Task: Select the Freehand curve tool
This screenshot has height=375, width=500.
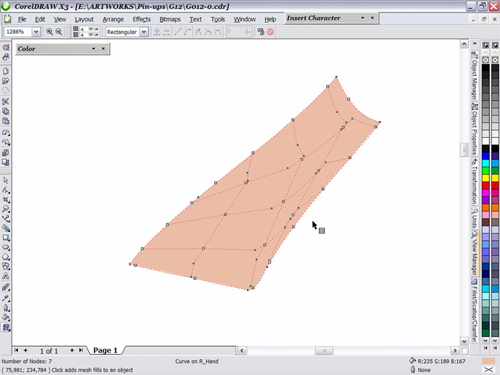Action: click(x=6, y=219)
